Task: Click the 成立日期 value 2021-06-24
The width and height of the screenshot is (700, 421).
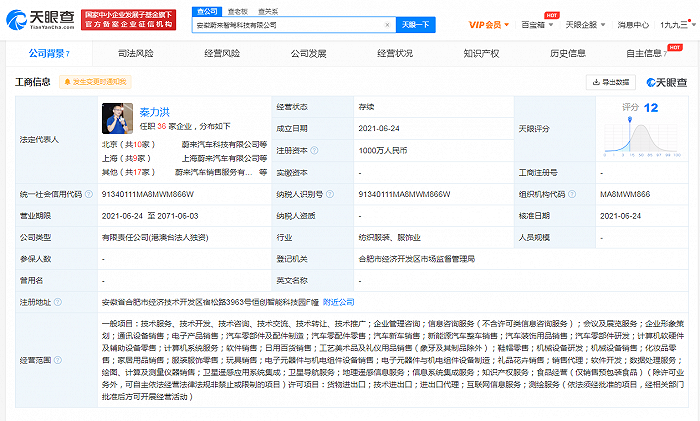Action: click(x=379, y=129)
